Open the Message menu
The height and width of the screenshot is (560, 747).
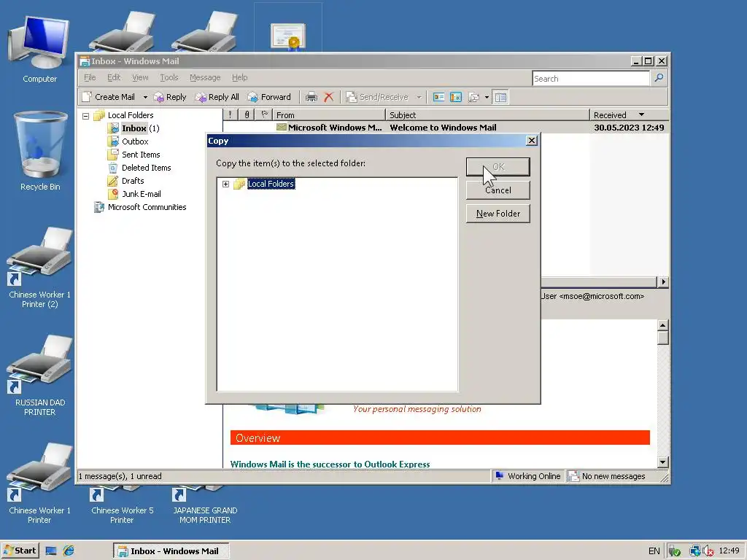pyautogui.click(x=205, y=77)
